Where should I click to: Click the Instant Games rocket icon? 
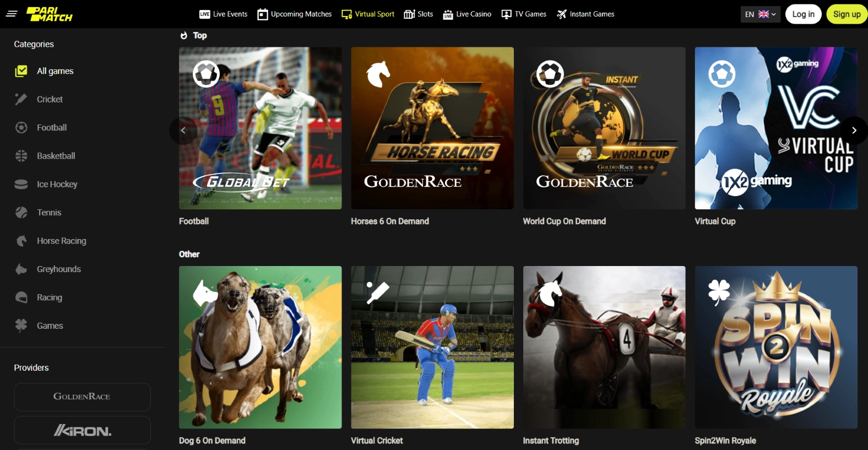click(562, 14)
